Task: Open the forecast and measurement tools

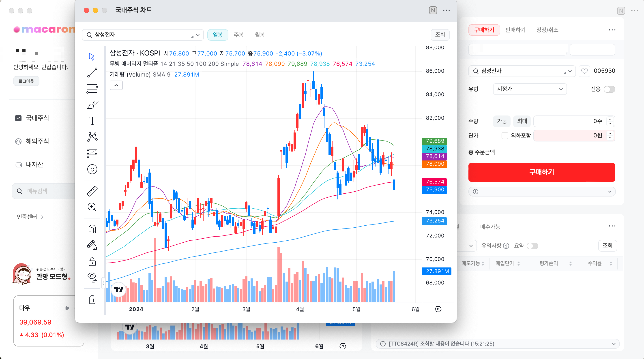Action: pos(92,153)
